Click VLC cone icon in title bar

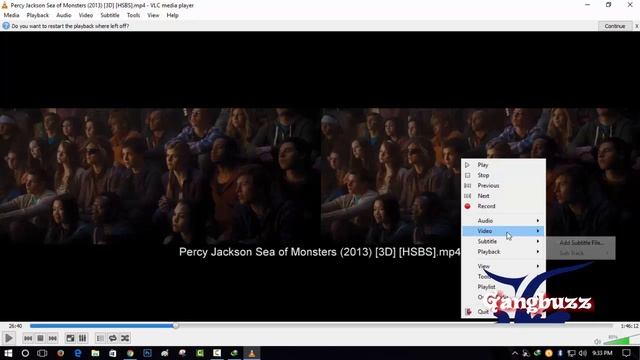pos(5,5)
